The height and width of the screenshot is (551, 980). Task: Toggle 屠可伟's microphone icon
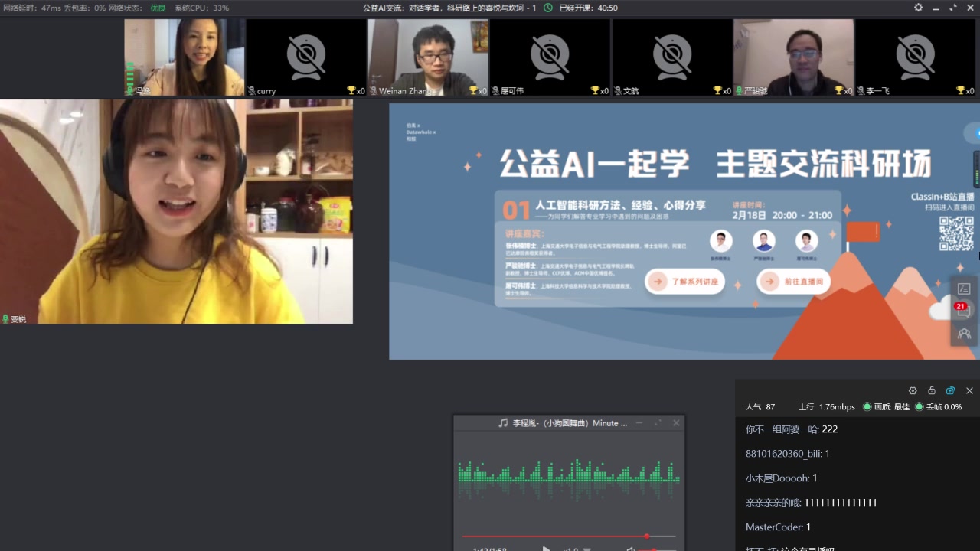point(495,90)
